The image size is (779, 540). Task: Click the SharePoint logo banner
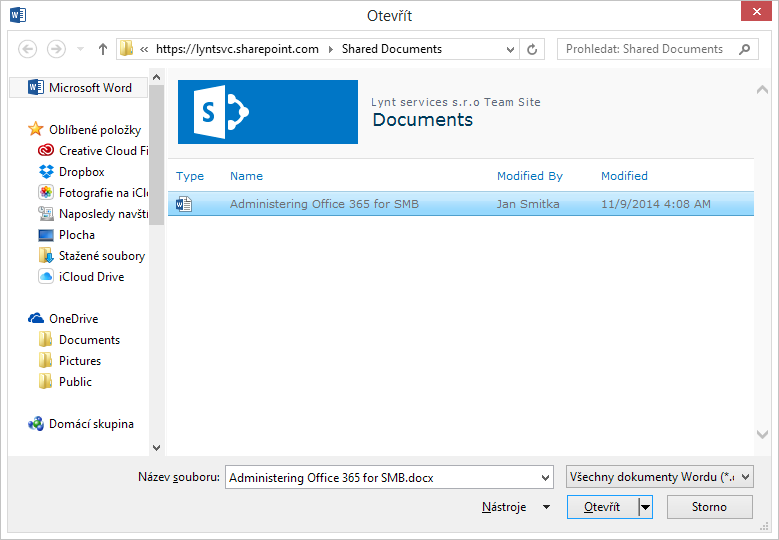coord(268,112)
